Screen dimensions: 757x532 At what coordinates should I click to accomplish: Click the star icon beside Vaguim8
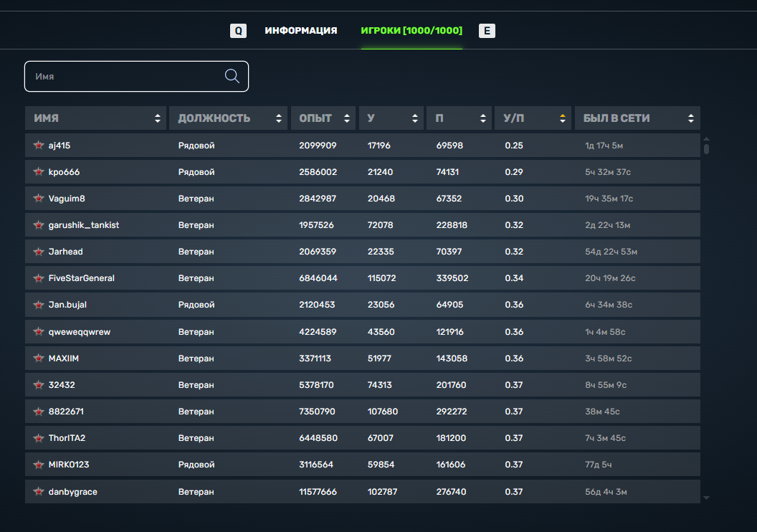click(x=39, y=198)
